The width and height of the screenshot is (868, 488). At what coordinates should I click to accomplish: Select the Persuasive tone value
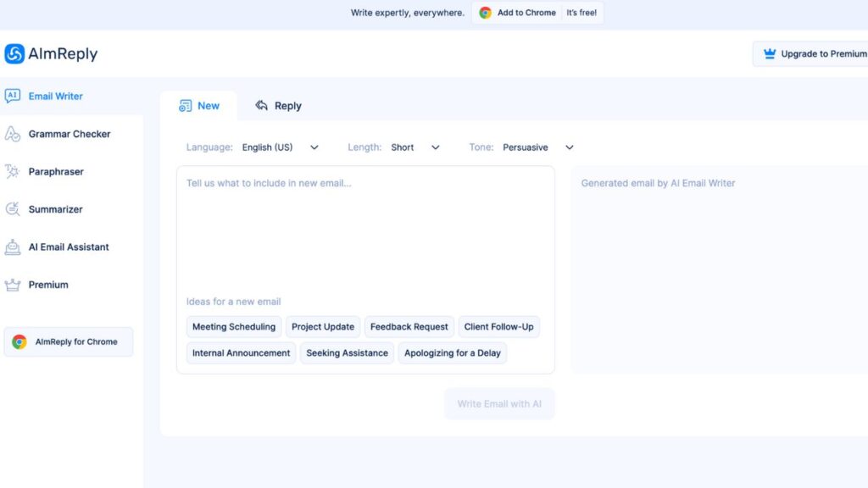click(526, 147)
